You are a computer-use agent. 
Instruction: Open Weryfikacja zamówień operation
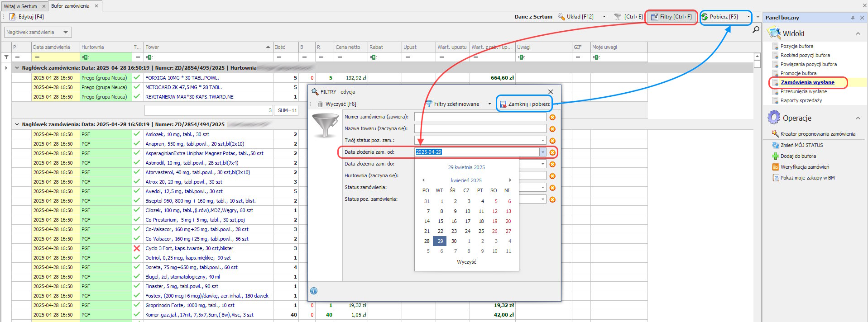click(x=804, y=167)
